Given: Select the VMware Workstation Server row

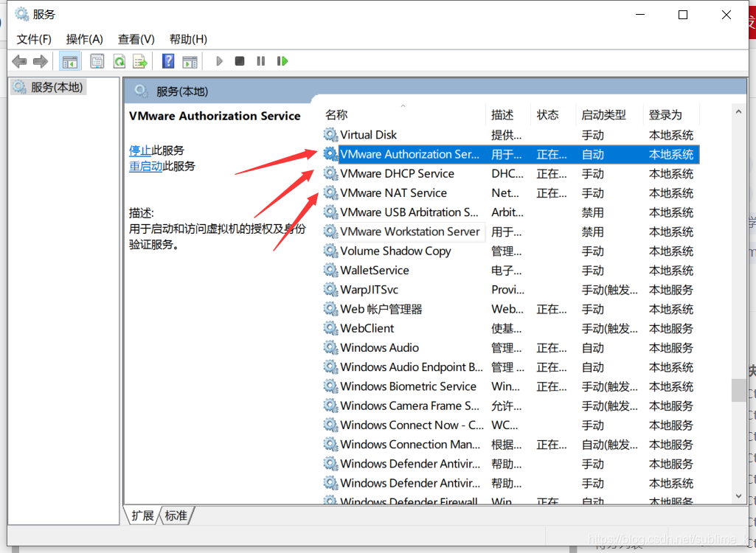Looking at the screenshot, I should (511, 232).
